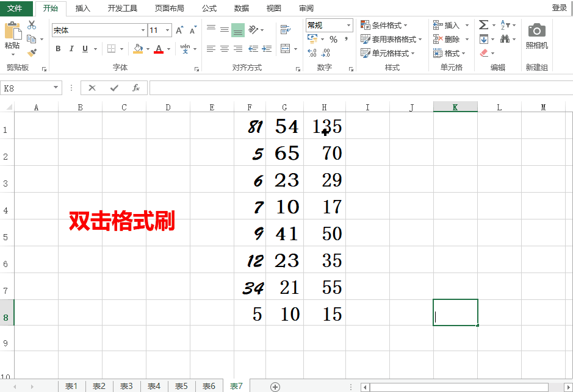
Task: Click the Copy icon in clipboard group
Action: 32,38
